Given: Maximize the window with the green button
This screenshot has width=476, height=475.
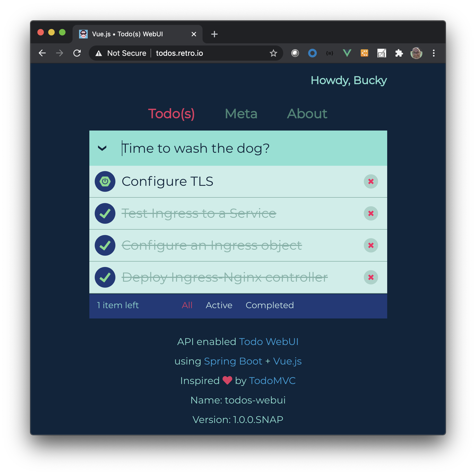Looking at the screenshot, I should coord(62,32).
